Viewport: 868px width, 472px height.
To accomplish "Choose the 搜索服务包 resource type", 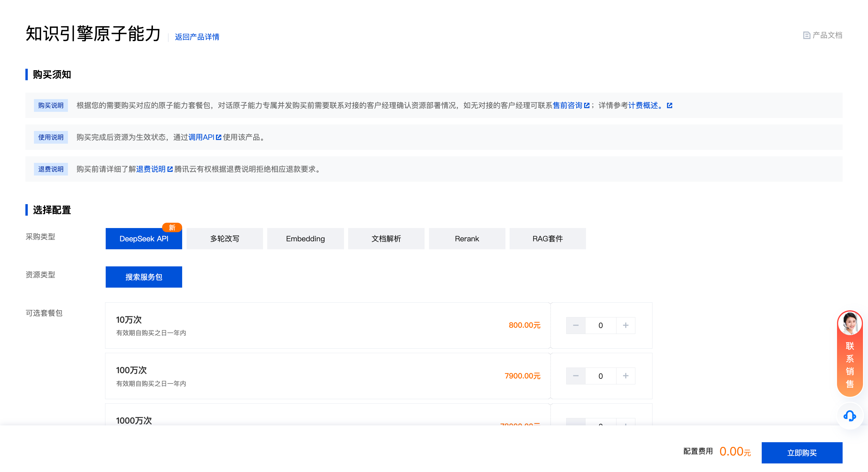I will [144, 277].
